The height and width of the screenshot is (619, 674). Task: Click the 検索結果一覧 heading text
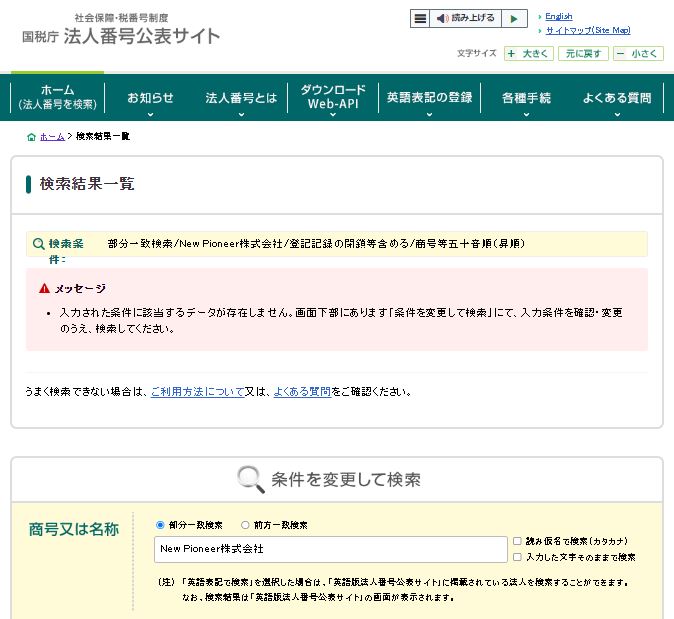87,184
